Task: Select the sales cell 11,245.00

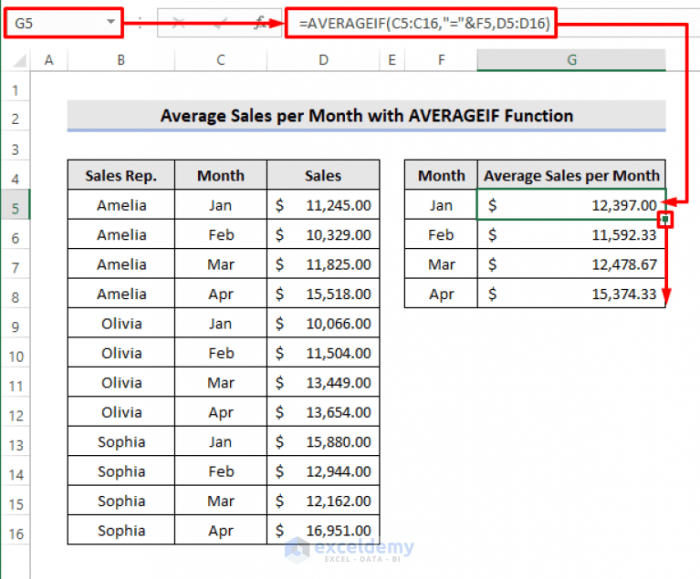Action: (x=323, y=205)
